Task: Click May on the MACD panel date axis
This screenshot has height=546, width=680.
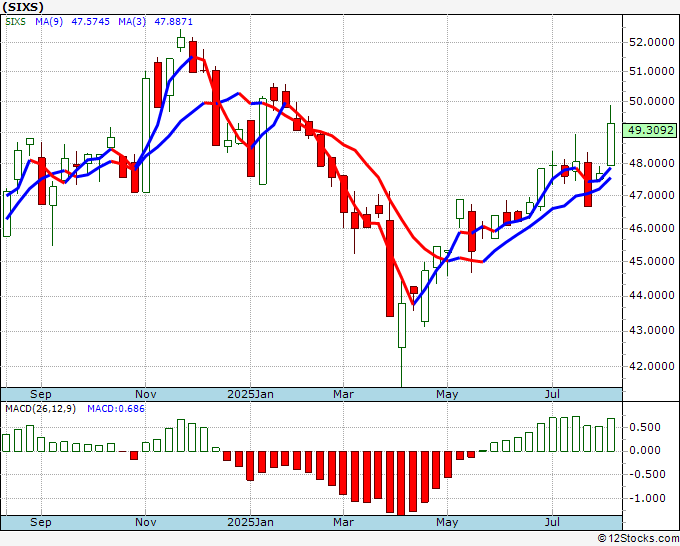Action: click(447, 522)
